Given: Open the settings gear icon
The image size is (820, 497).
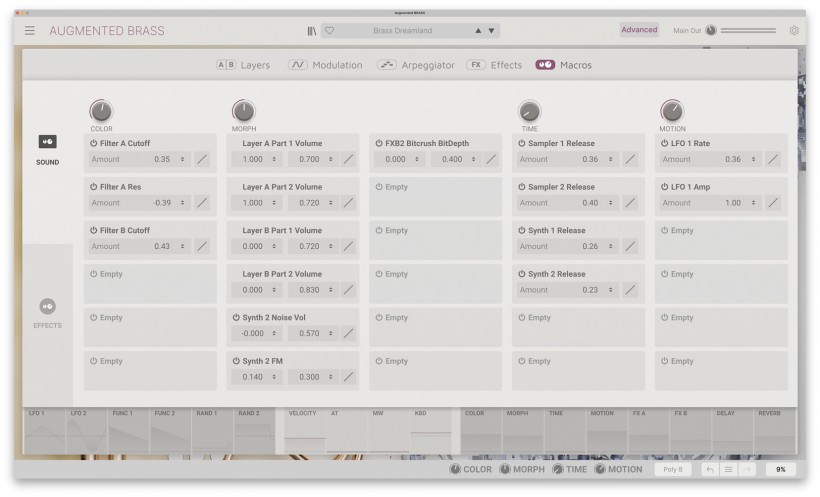Looking at the screenshot, I should (x=794, y=30).
